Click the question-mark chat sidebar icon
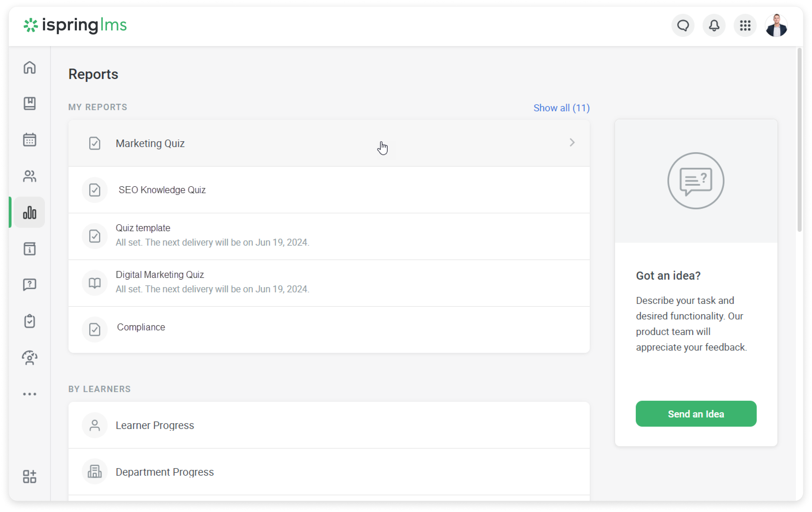812x512 pixels. pyautogui.click(x=30, y=285)
